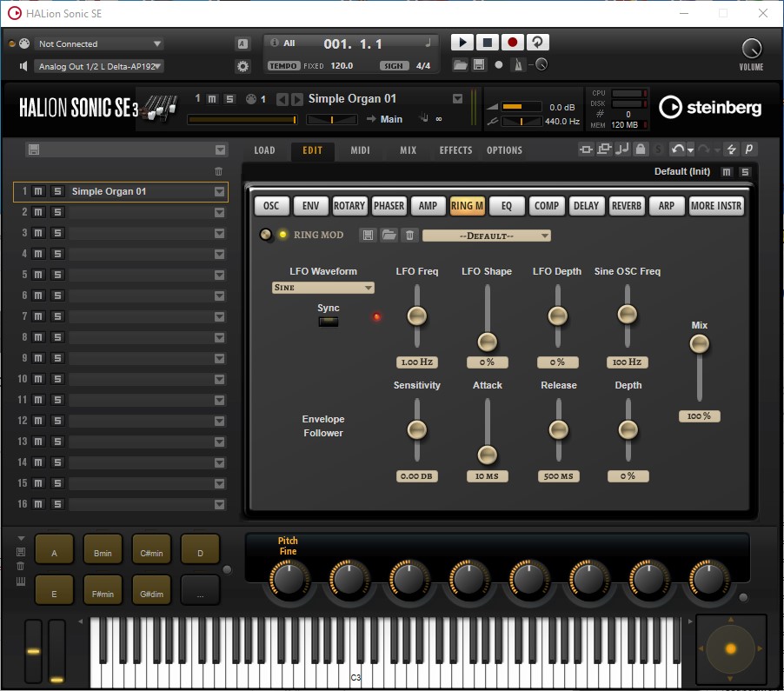Toggle mute button next to Default (Init)
Screen dimensions: 784x691
click(727, 172)
